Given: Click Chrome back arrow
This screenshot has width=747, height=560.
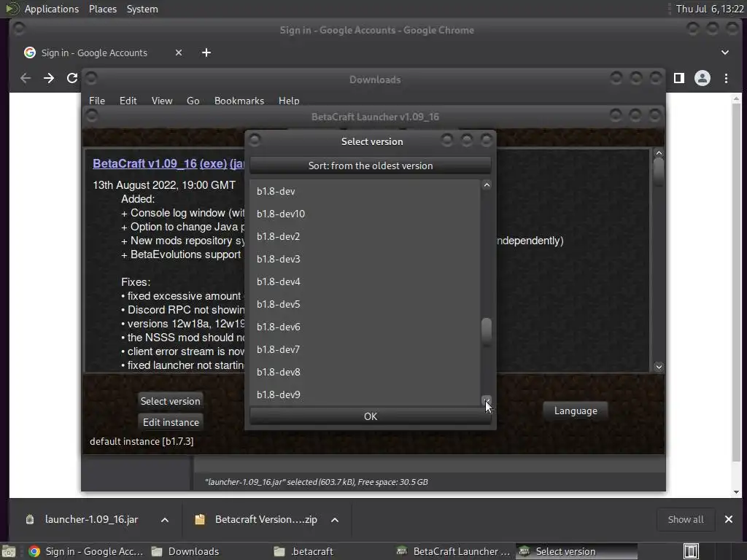Looking at the screenshot, I should coord(26,78).
